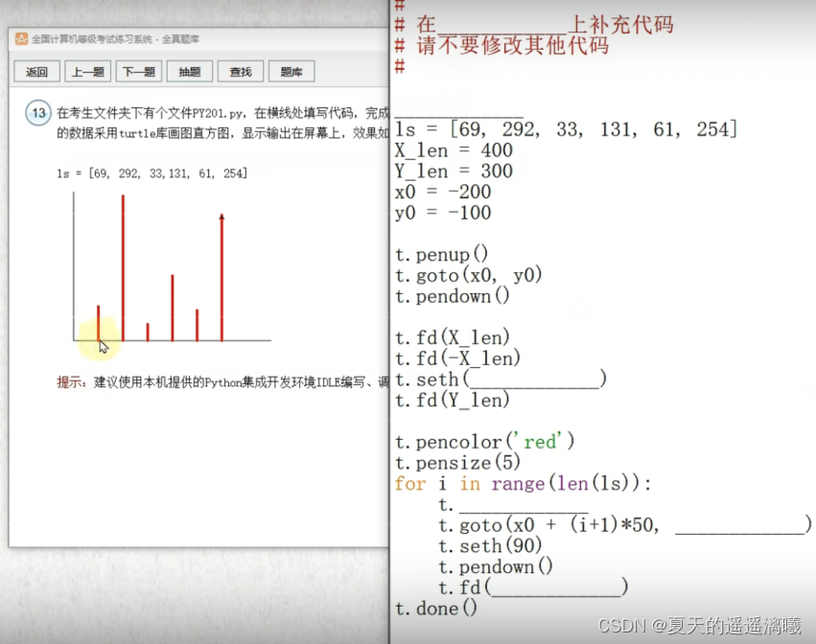Click the line 'Y_len = 300'
Image resolution: width=816 pixels, height=644 pixels.
click(454, 172)
